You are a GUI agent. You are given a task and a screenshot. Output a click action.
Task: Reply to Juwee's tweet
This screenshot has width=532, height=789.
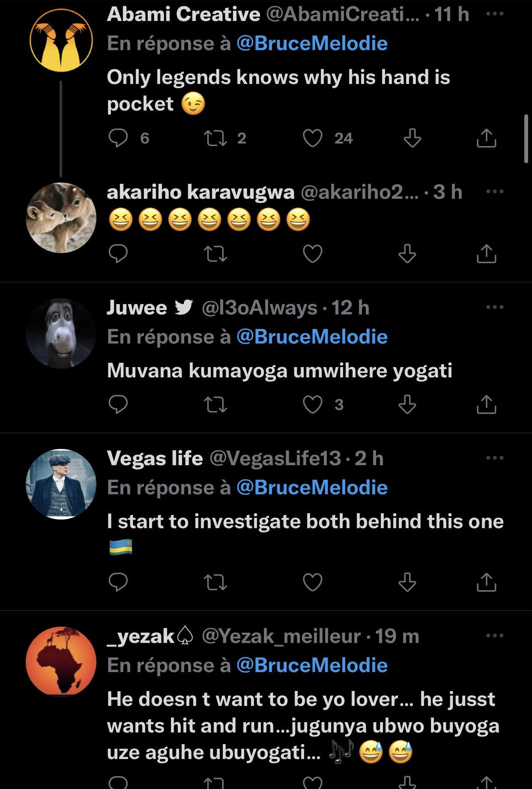point(118,404)
